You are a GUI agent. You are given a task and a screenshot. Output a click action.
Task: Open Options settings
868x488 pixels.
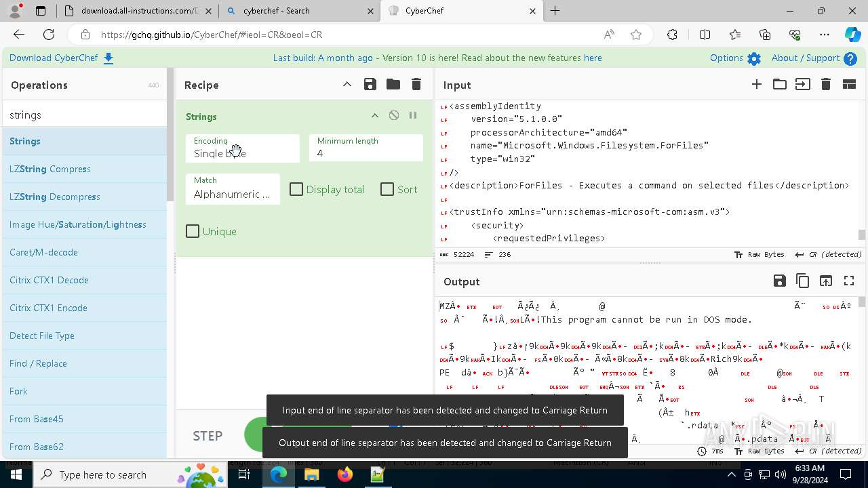click(x=735, y=58)
